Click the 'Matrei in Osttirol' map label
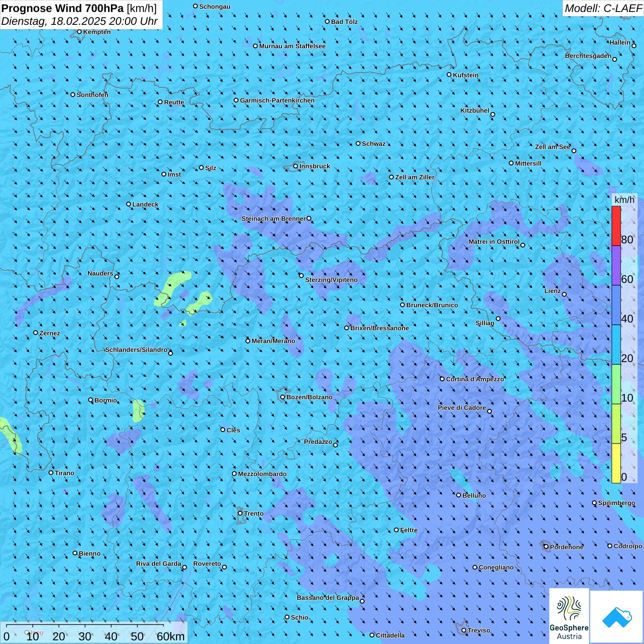Viewport: 644px width, 644px height. tap(494, 241)
